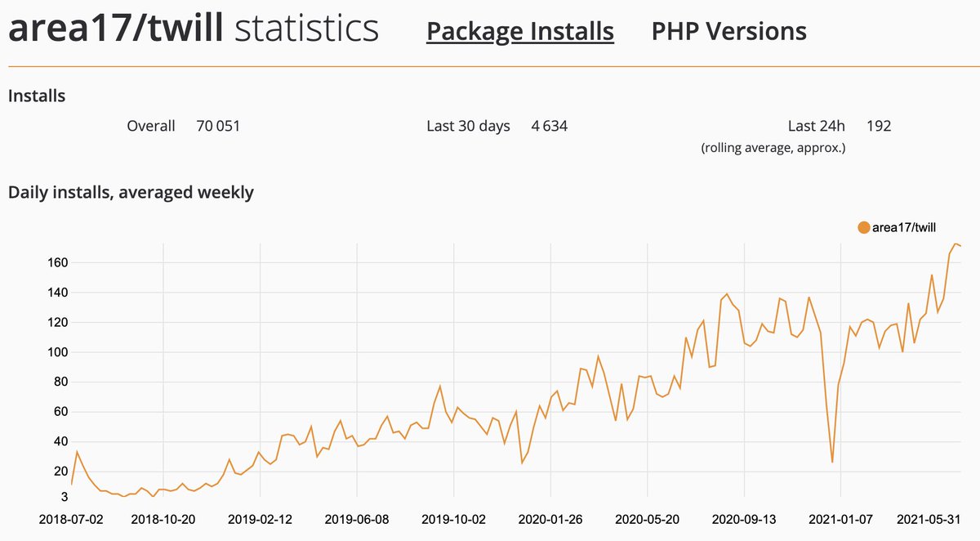This screenshot has height=541, width=980.
Task: Click the 2018-07-02 x-axis date label
Action: pyautogui.click(x=71, y=519)
